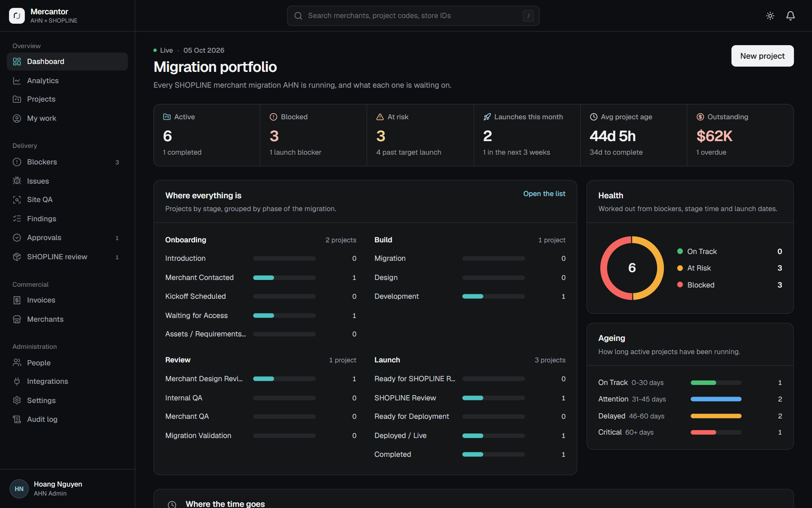
Task: Click the Merchant Contacted progress bar
Action: 284,278
